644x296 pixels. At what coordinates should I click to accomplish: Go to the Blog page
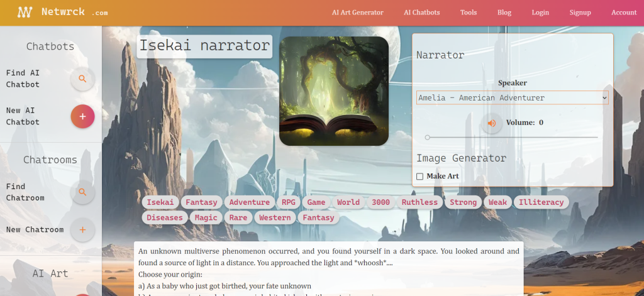point(504,13)
